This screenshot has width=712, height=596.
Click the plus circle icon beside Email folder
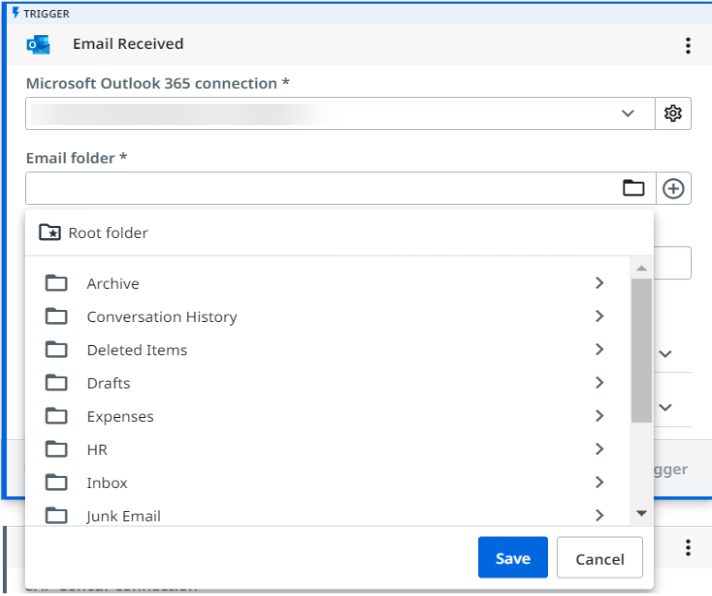[x=673, y=188]
